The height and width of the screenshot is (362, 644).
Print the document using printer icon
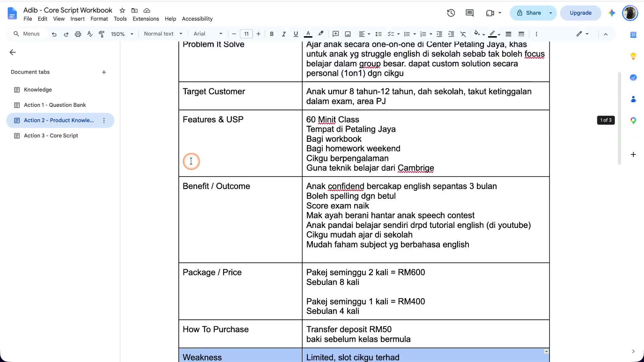78,34
